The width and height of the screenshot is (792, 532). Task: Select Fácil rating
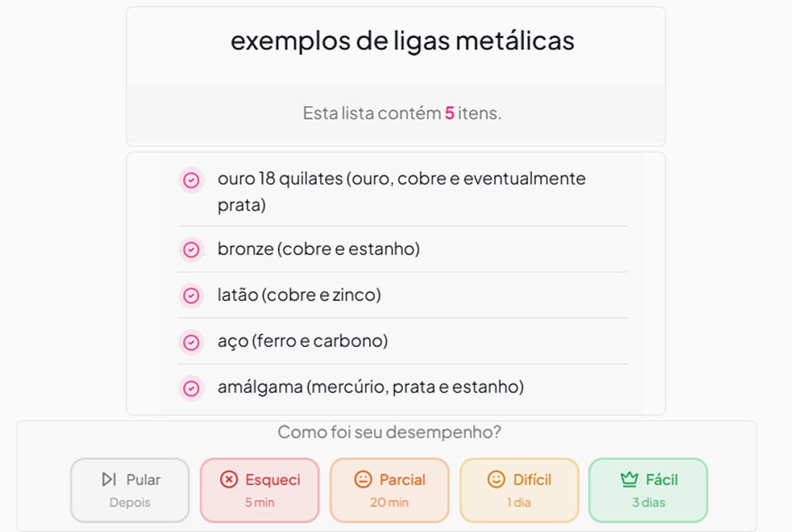(648, 490)
